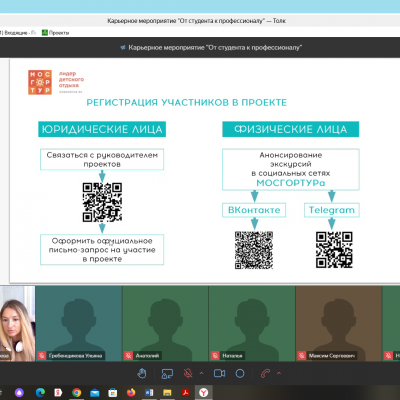
Task: Select the presenter's webcam video tile
Action: click(x=17, y=324)
